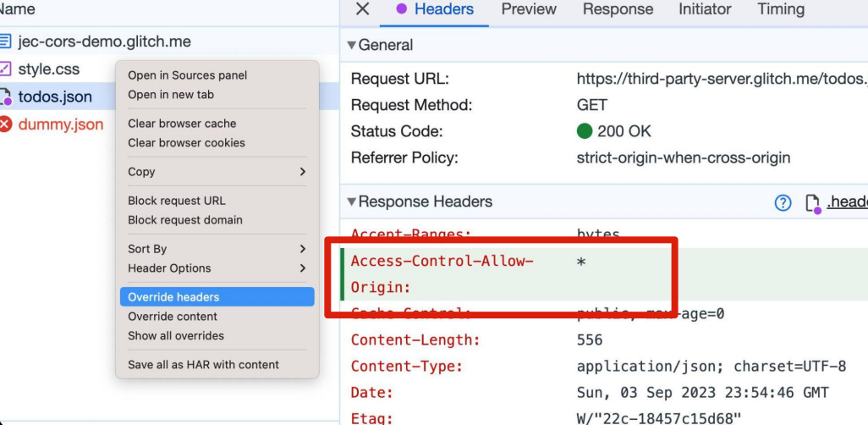Expand the Sort By submenu
Image resolution: width=868 pixels, height=425 pixels.
[302, 249]
